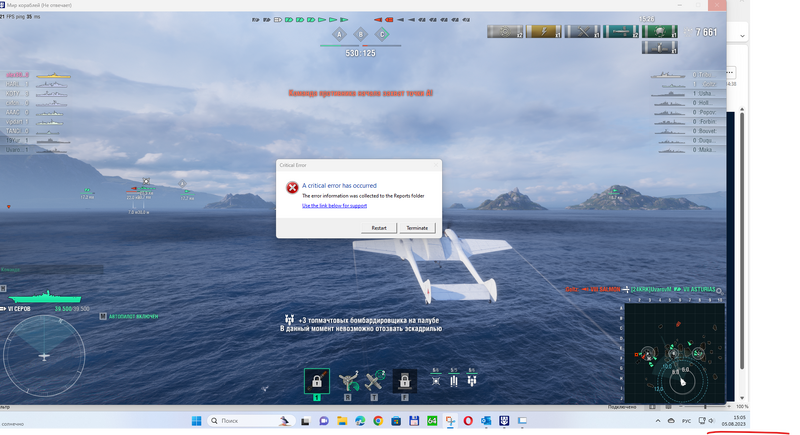
Task: Open the green 64 app on taskbar
Action: pyautogui.click(x=432, y=421)
